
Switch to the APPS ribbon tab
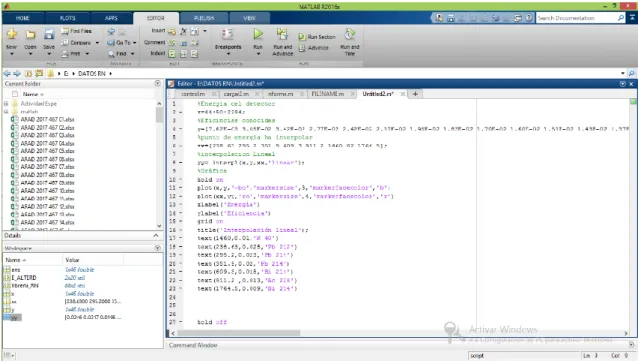[111, 18]
